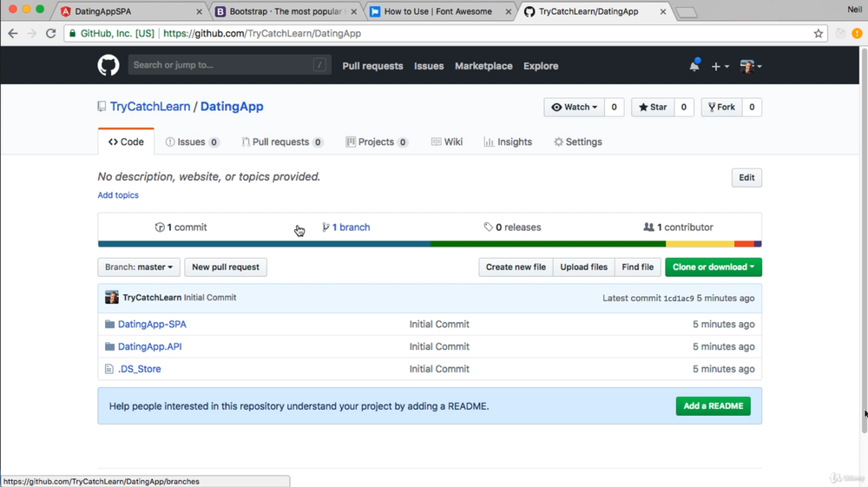This screenshot has width=868, height=487.
Task: Switch to the DatingAppSPA browser tab
Action: coord(132,11)
